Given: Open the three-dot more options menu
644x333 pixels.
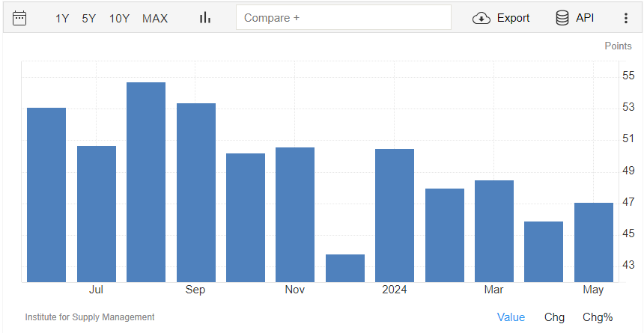Looking at the screenshot, I should (x=626, y=18).
